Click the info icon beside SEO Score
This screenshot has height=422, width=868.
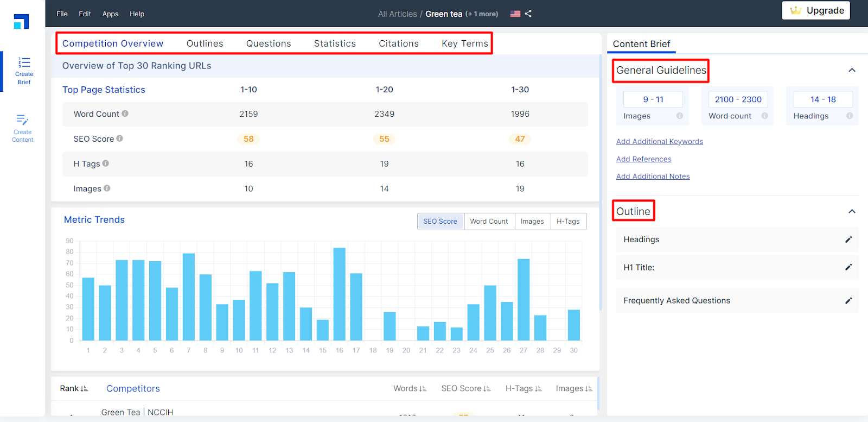click(120, 138)
